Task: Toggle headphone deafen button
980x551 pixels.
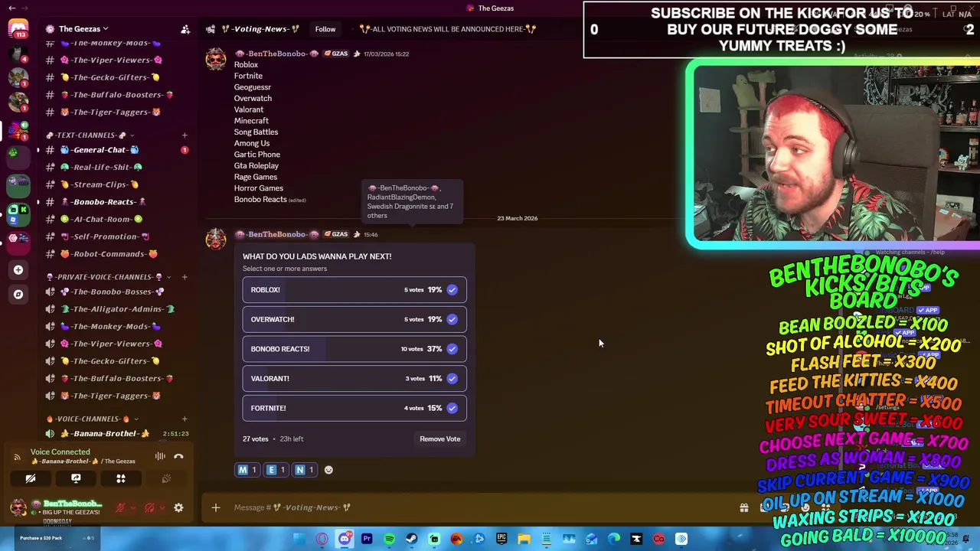Action: coord(149,507)
